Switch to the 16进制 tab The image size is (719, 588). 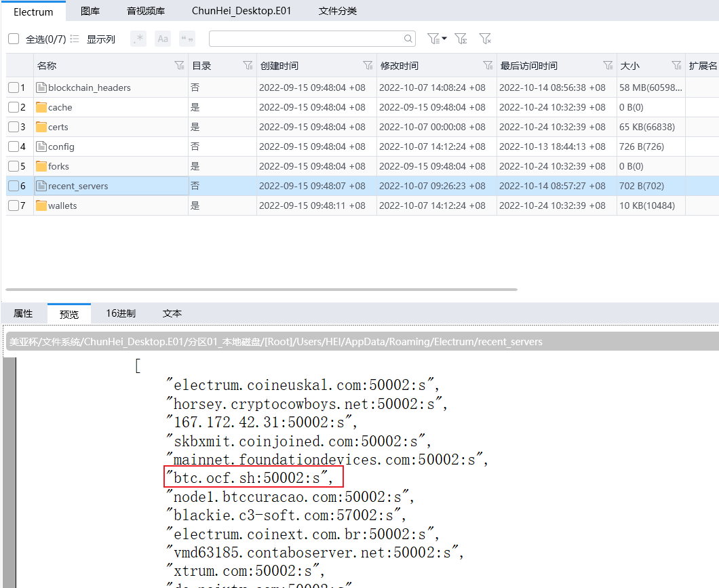pyautogui.click(x=121, y=313)
